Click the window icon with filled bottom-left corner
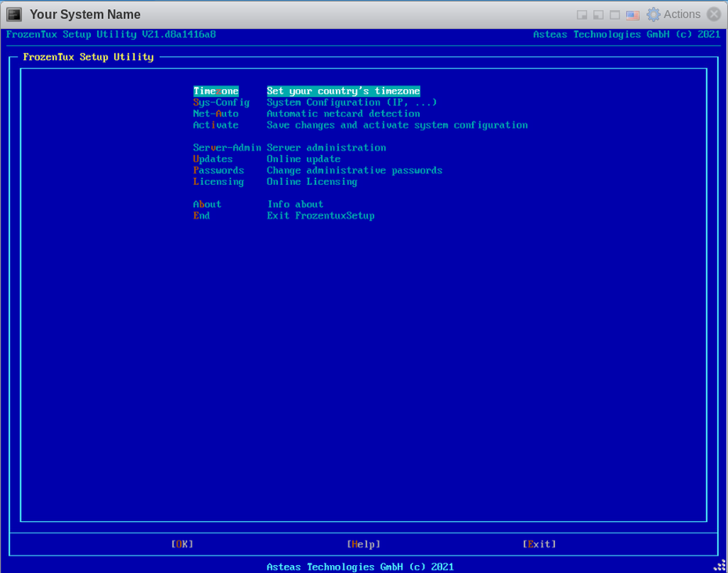 pos(598,15)
